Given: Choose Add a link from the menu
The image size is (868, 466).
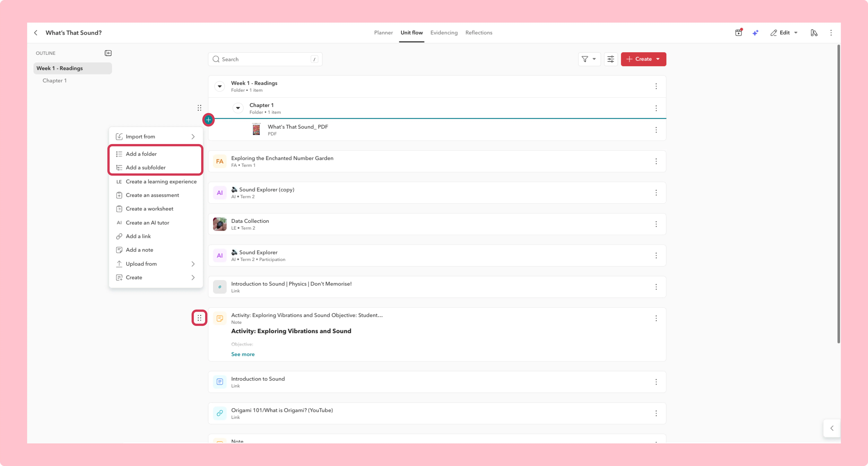Looking at the screenshot, I should (x=156, y=236).
